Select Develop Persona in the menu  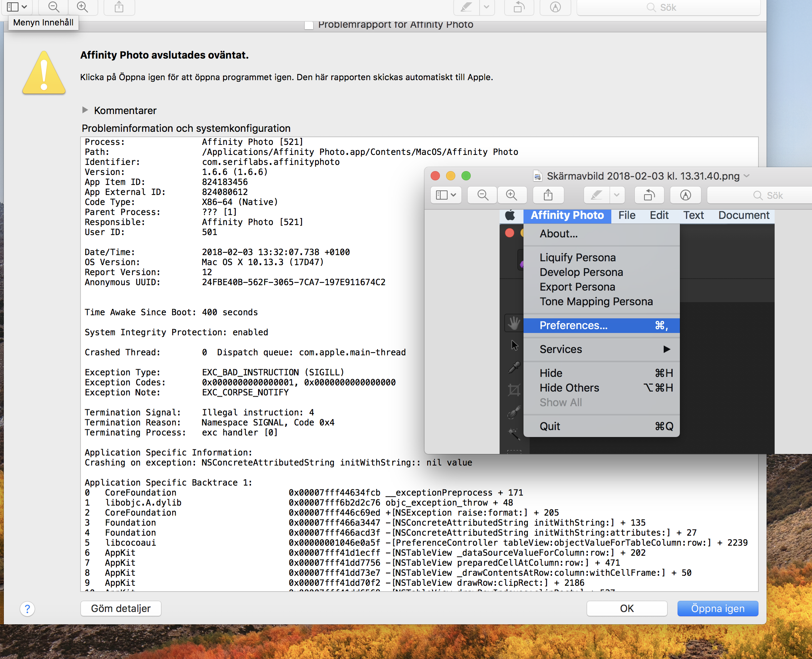point(602,272)
